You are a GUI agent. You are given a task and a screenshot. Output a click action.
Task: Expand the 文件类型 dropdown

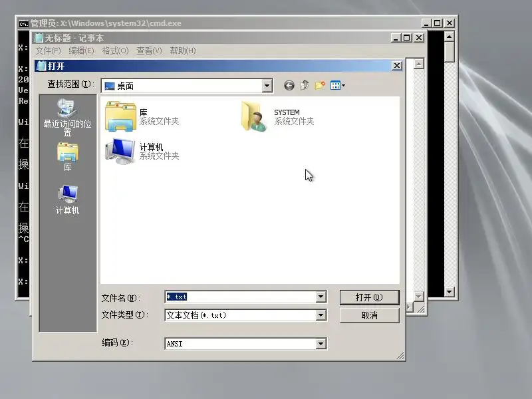321,315
